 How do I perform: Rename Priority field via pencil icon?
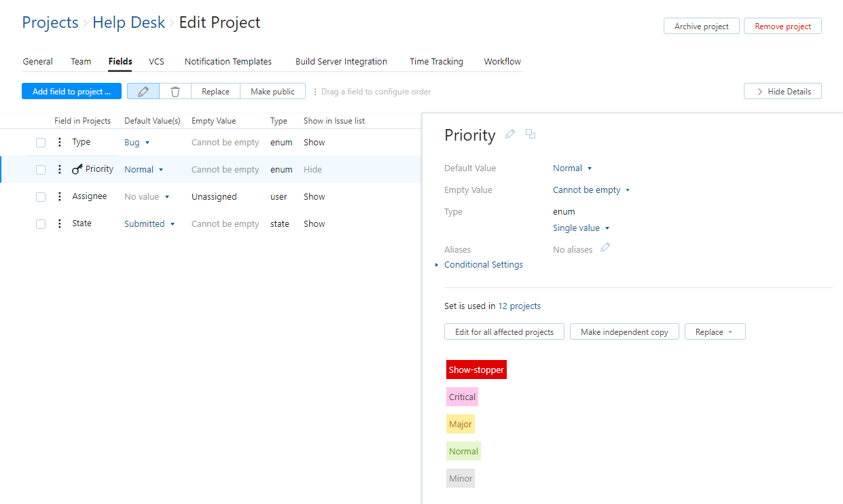(x=510, y=134)
